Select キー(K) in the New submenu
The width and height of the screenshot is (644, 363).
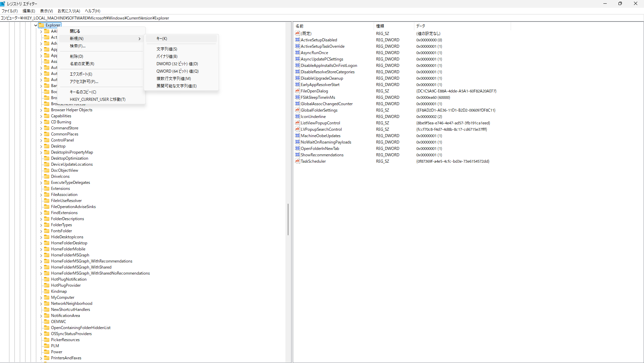[x=162, y=39]
